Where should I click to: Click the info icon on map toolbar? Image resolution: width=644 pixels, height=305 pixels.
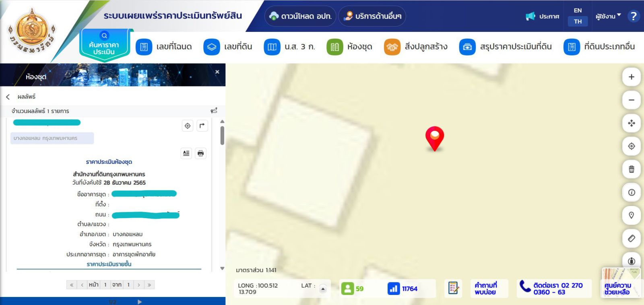(631, 192)
